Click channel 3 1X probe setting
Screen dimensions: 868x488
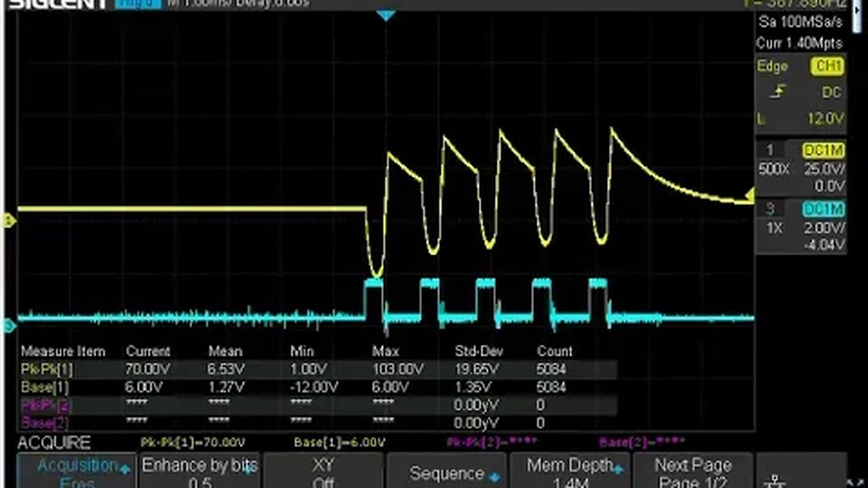tap(774, 228)
